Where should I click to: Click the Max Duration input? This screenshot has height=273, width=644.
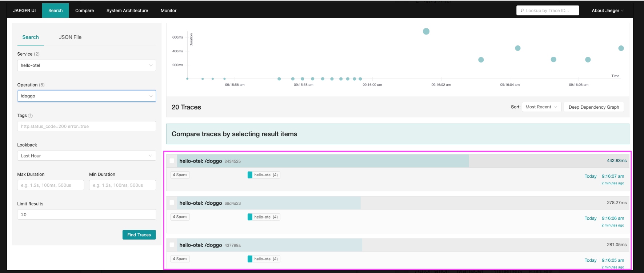[51, 185]
